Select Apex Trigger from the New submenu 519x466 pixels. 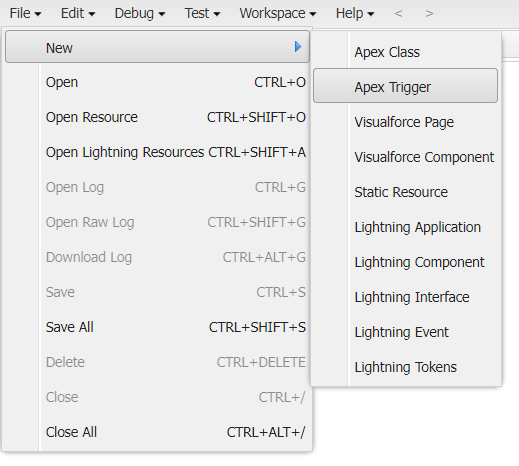pos(405,86)
